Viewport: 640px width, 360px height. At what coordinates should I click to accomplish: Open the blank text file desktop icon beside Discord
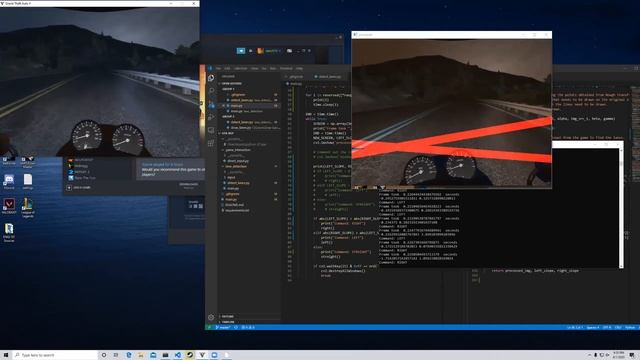click(x=28, y=182)
